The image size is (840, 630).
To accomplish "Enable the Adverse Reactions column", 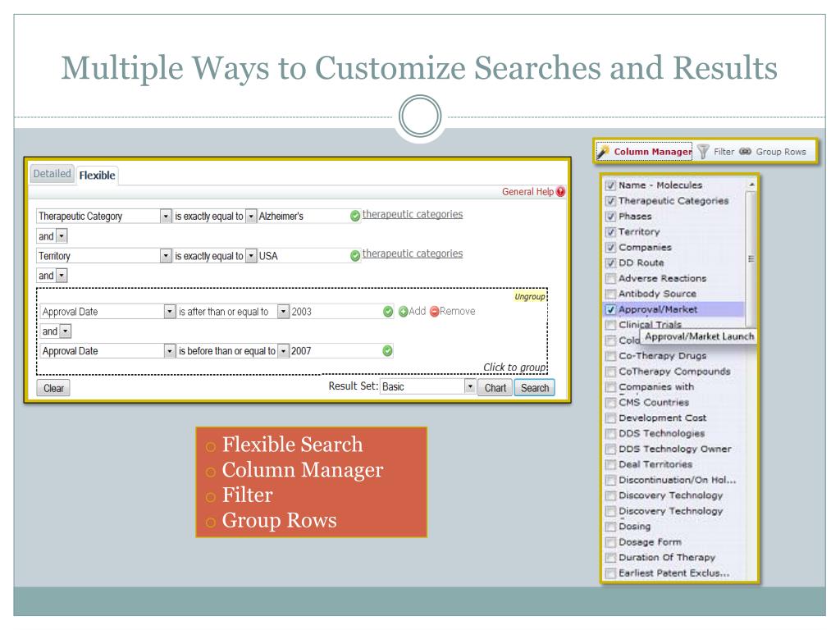I will pyautogui.click(x=610, y=279).
